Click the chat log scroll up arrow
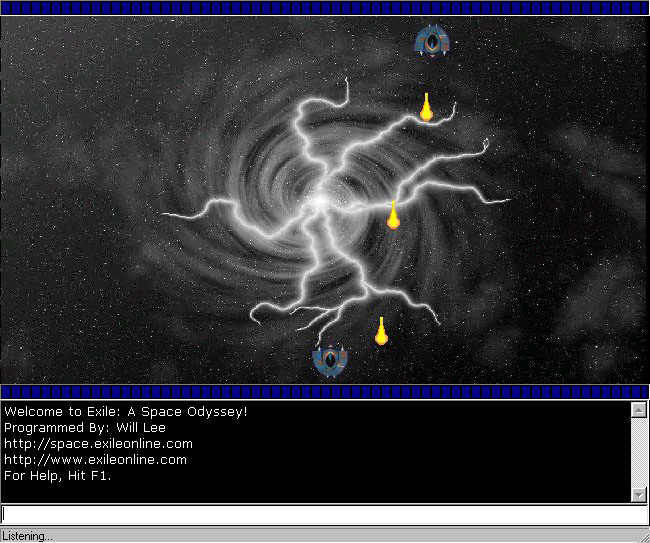650x543 pixels. tap(639, 410)
